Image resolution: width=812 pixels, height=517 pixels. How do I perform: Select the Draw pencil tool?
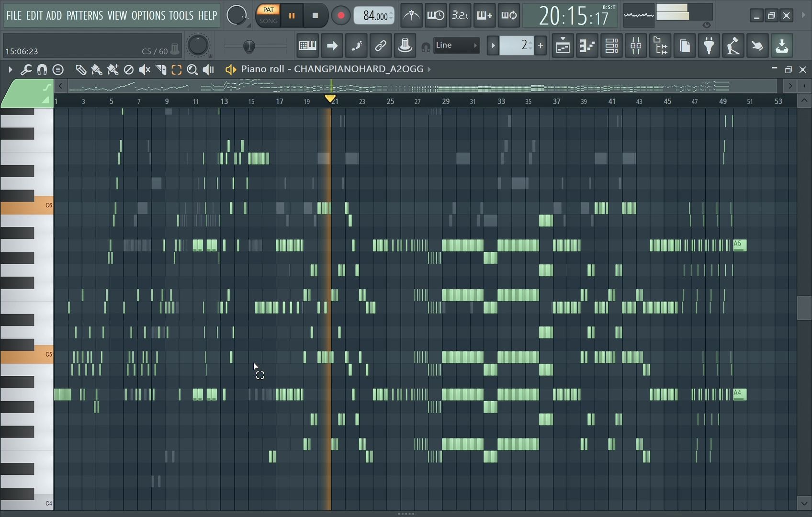(x=81, y=70)
